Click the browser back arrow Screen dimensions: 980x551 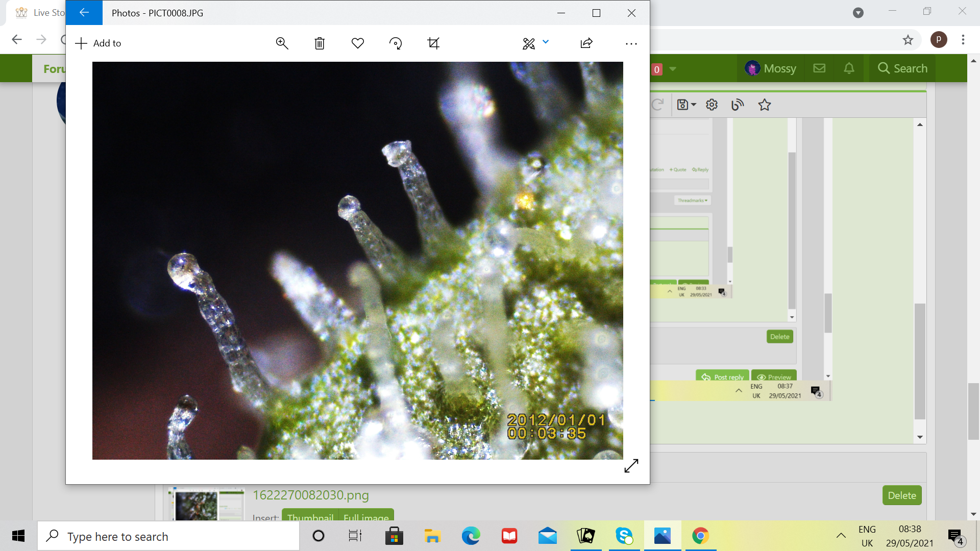17,39
